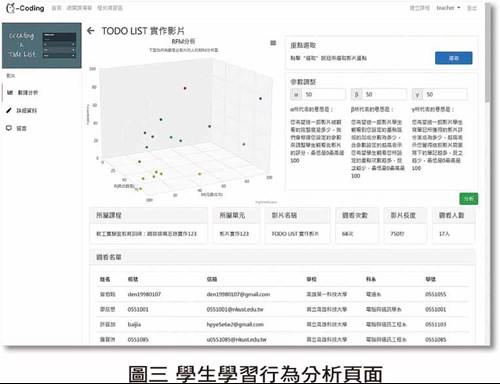
Task: Click the C-Coding cat logo
Action: pyautogui.click(x=11, y=8)
